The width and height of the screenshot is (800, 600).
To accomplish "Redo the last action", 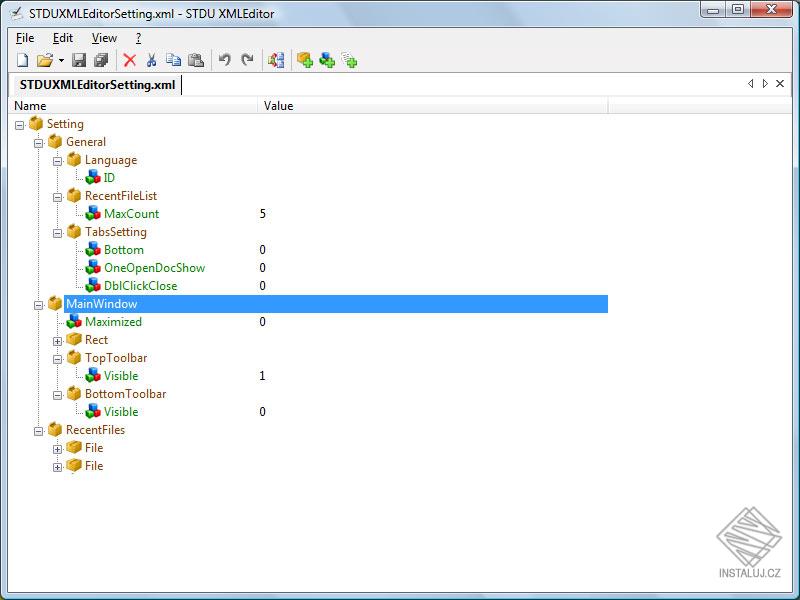I will click(247, 60).
